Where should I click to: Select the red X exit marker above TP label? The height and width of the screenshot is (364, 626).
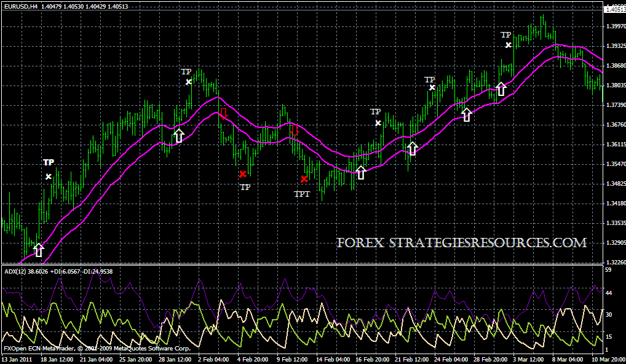tap(243, 175)
